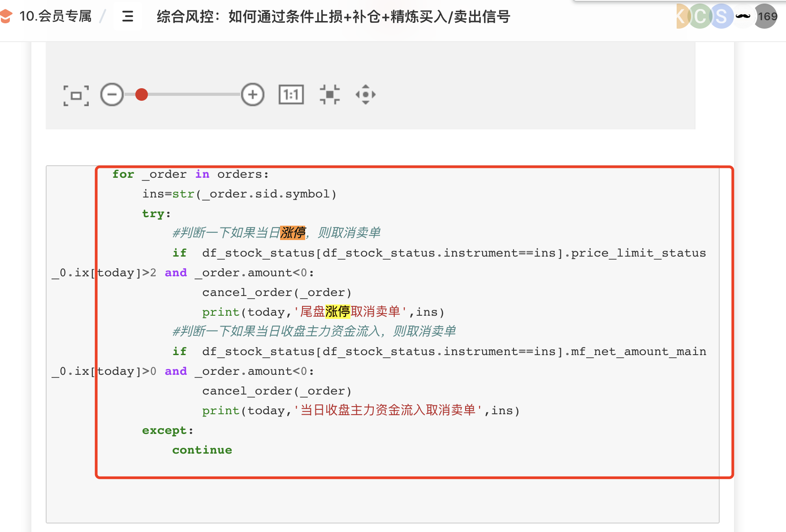Image resolution: width=786 pixels, height=532 pixels.
Task: Click the continue keyword in code image
Action: tap(202, 450)
